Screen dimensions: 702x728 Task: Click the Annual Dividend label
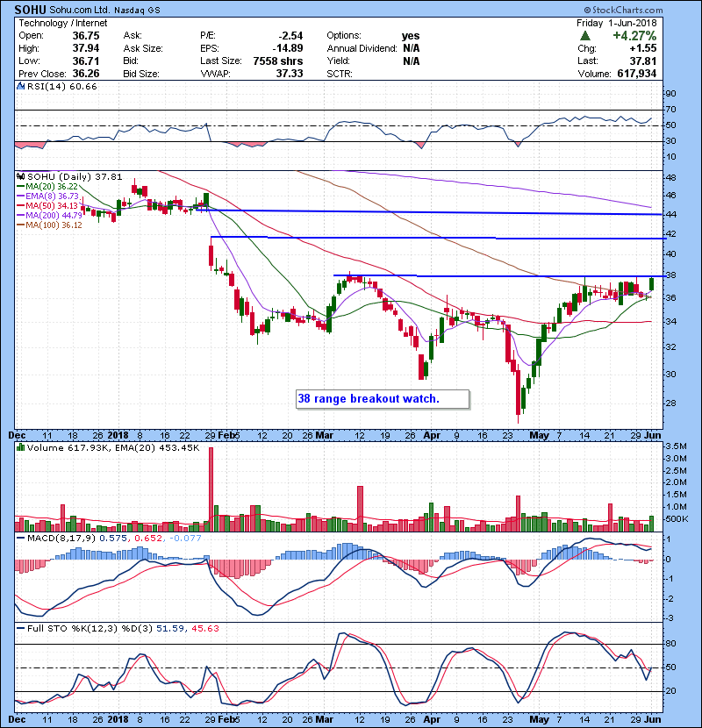362,48
